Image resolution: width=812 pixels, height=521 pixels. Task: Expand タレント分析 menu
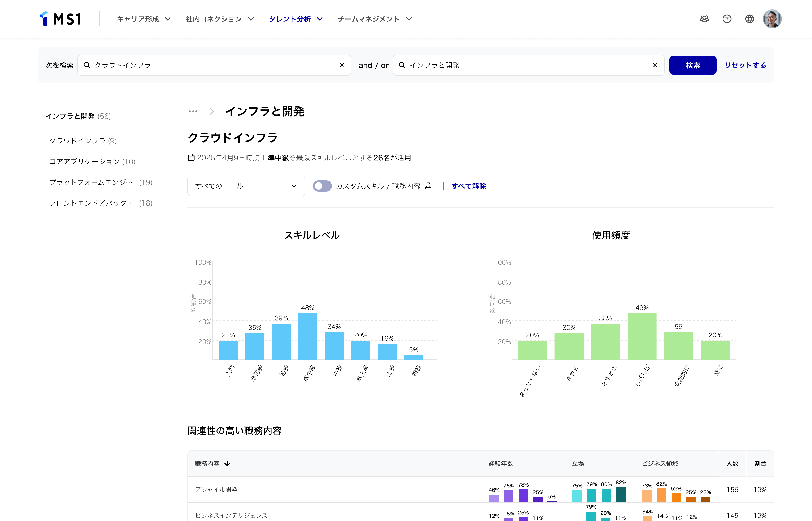(296, 19)
